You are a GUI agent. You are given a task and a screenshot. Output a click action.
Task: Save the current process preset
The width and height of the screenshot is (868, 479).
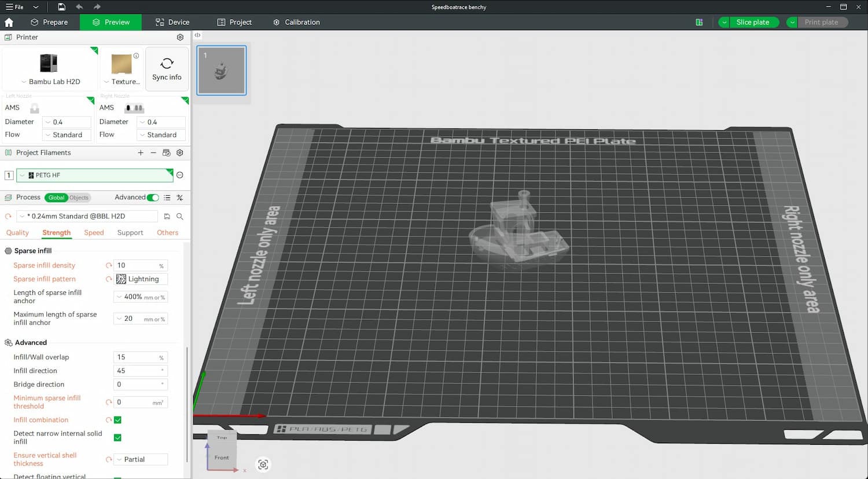[167, 216]
